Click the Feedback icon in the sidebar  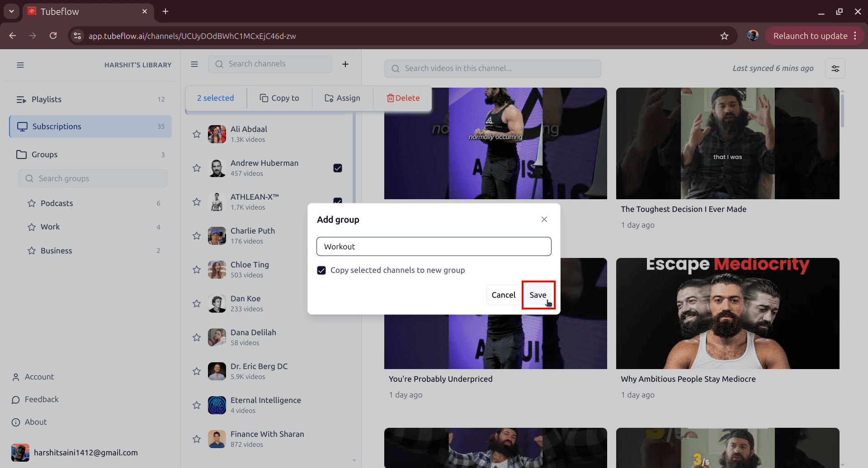16,399
